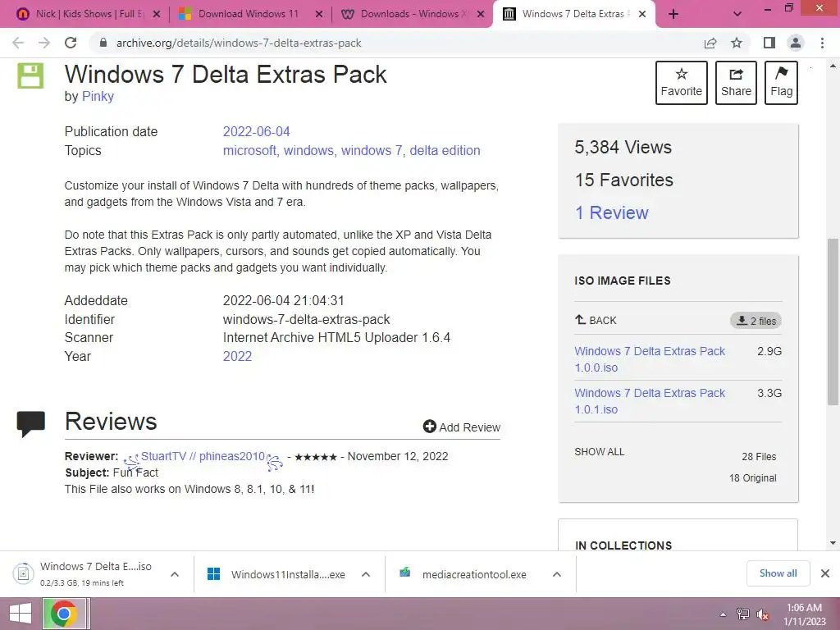Open the Year 2022 link
This screenshot has height=630, width=840.
(237, 356)
